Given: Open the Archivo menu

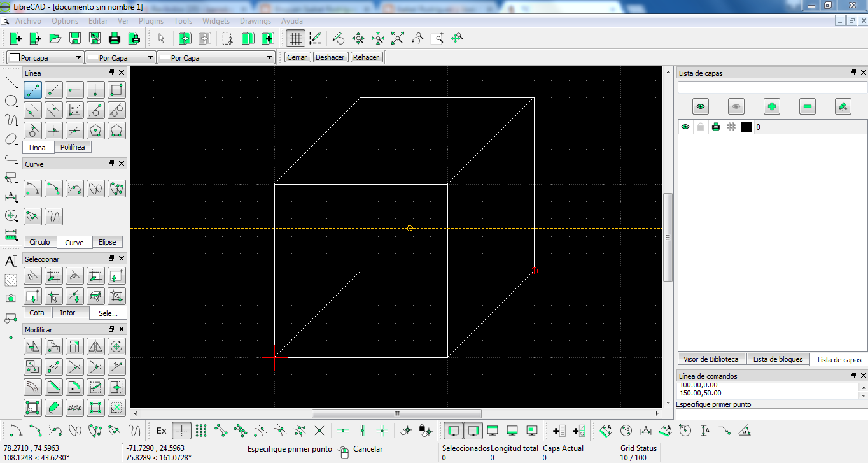Looking at the screenshot, I should pos(28,21).
